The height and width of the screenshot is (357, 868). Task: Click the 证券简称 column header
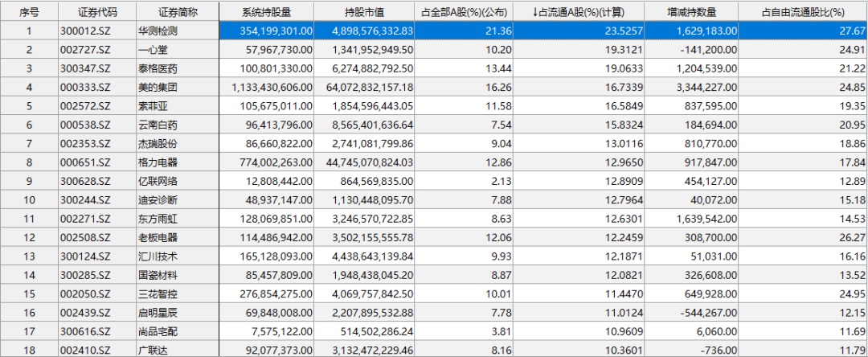click(x=178, y=11)
